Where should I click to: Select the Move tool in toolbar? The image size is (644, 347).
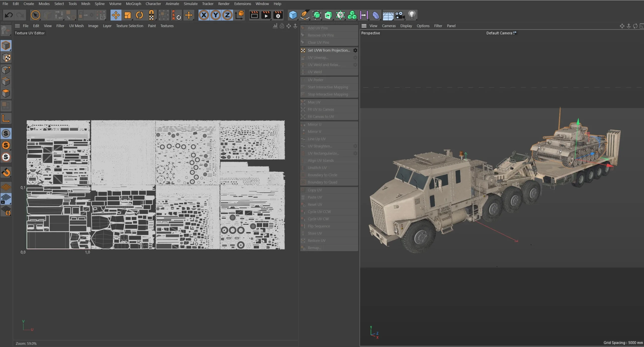coord(116,15)
